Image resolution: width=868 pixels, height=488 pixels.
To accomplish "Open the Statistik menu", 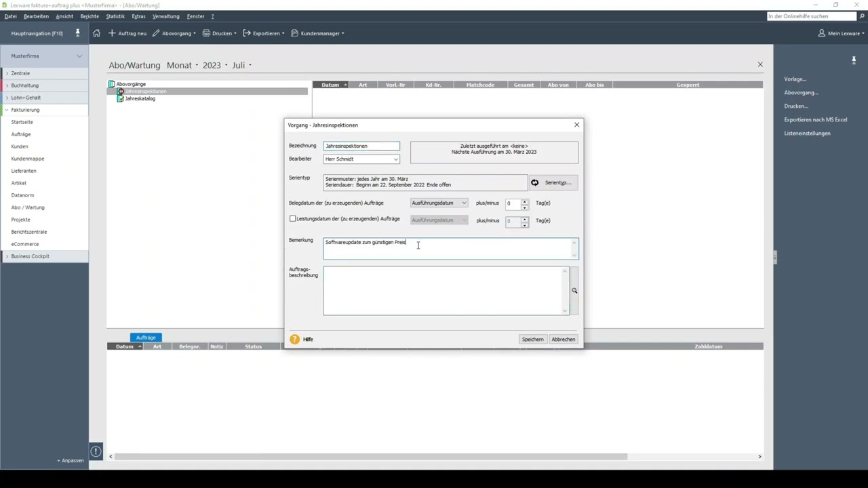I will pos(115,16).
